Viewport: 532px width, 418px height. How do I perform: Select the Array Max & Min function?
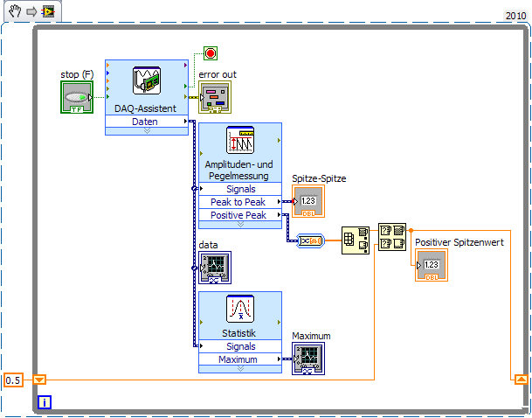tap(356, 240)
